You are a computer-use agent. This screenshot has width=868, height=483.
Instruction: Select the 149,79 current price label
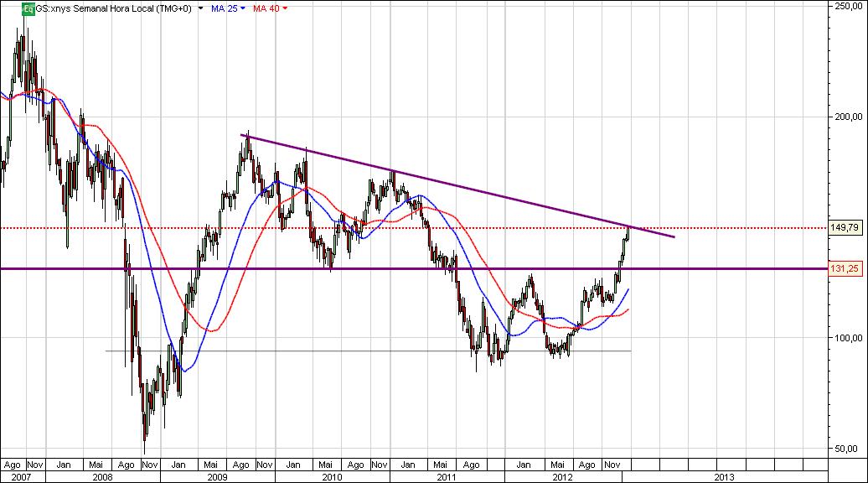[x=845, y=227]
